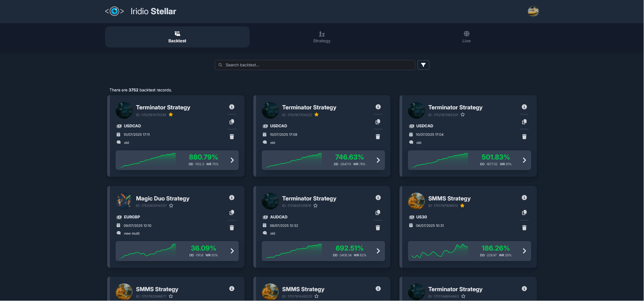Viewport: 644px width, 301px height.
Task: Click the 'WR 28%' win rate value
Action: click(505, 255)
